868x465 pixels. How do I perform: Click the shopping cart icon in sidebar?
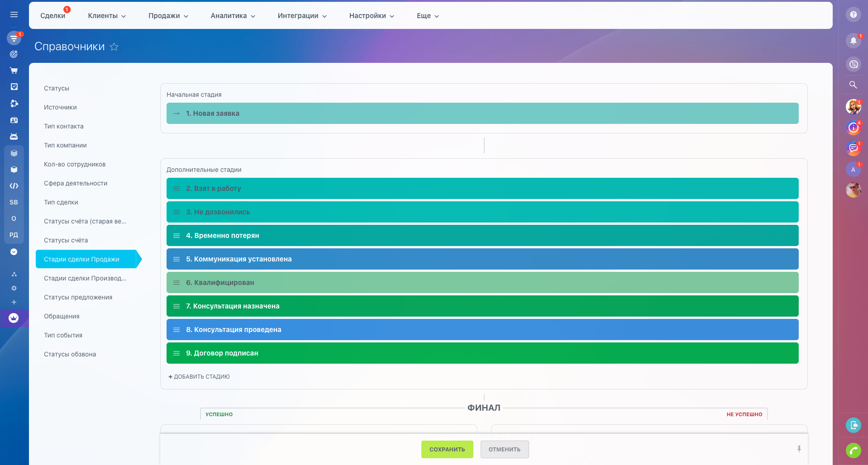14,71
